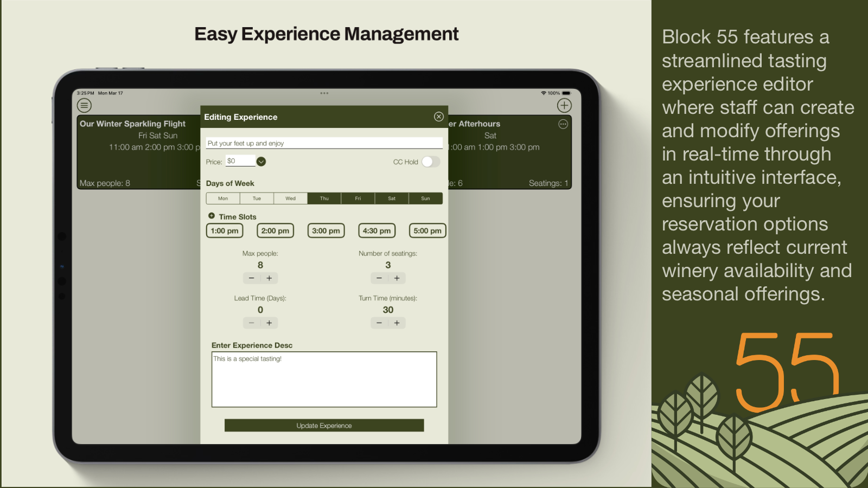This screenshot has width=868, height=488.
Task: Close the Editing Experience dialog
Action: point(439,117)
